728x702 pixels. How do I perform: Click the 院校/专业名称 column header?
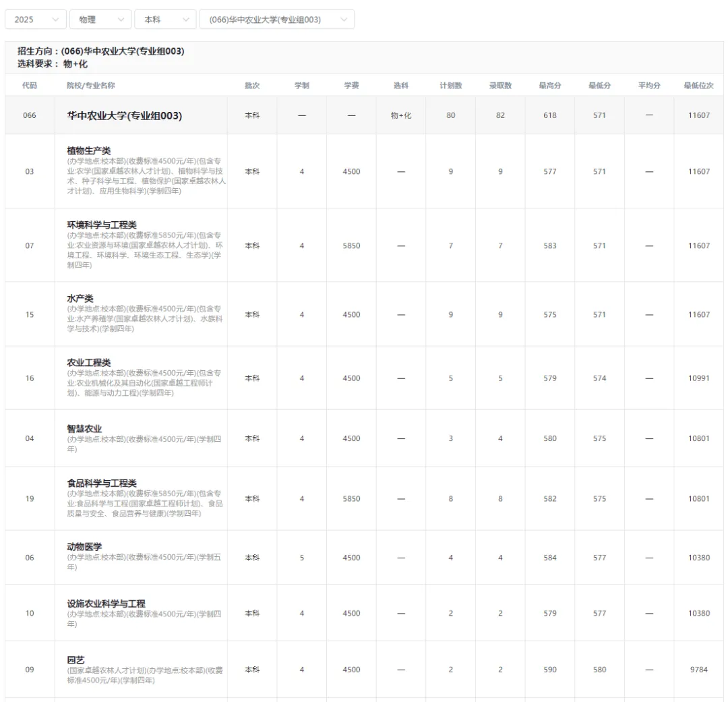coord(91,86)
